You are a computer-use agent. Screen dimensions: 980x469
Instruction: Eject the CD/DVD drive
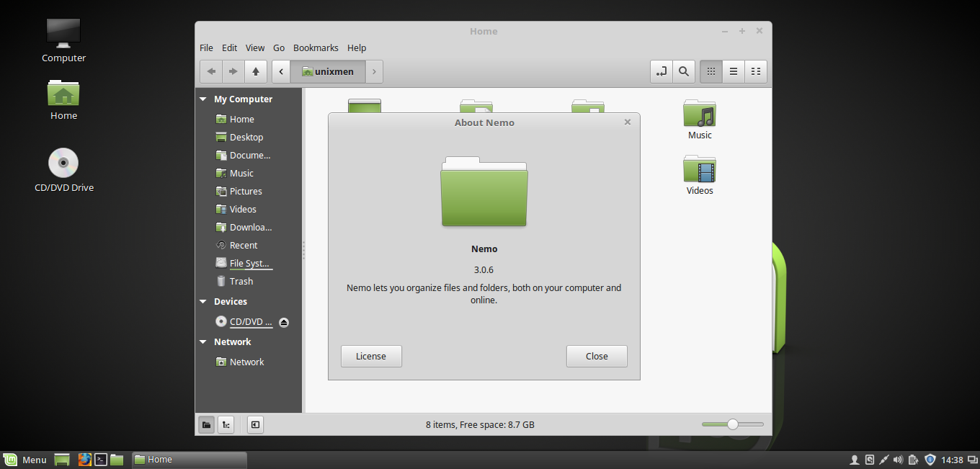click(x=284, y=322)
